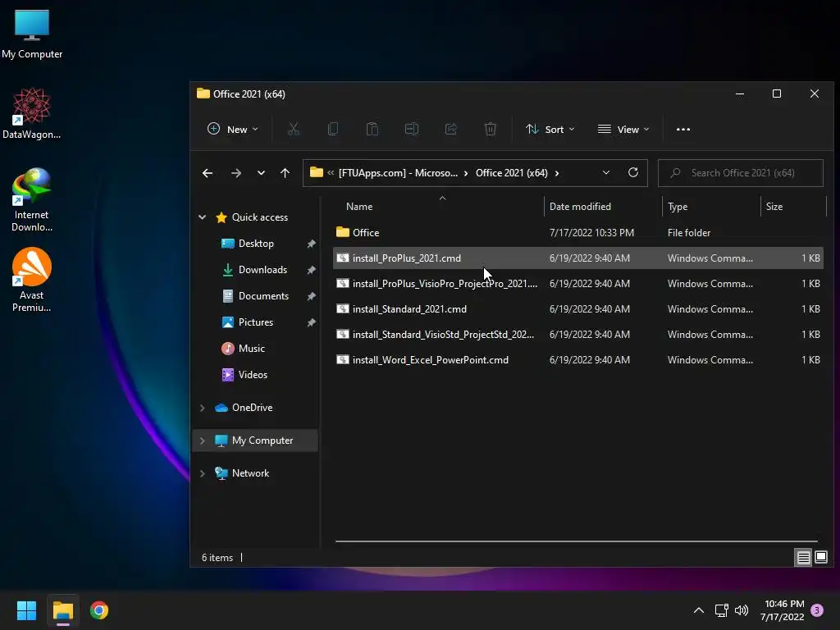Select DataWagon desktop shortcut
Viewport: 840px width, 630px height.
point(32,113)
